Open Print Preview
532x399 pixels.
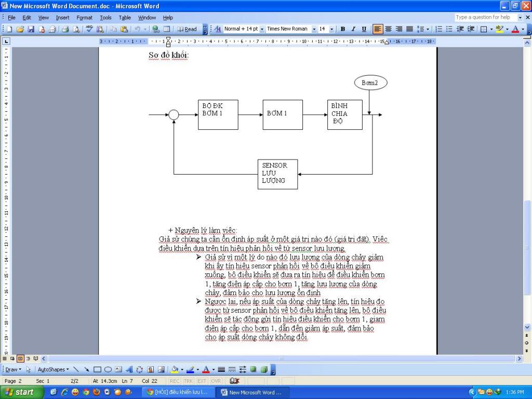coord(76,29)
